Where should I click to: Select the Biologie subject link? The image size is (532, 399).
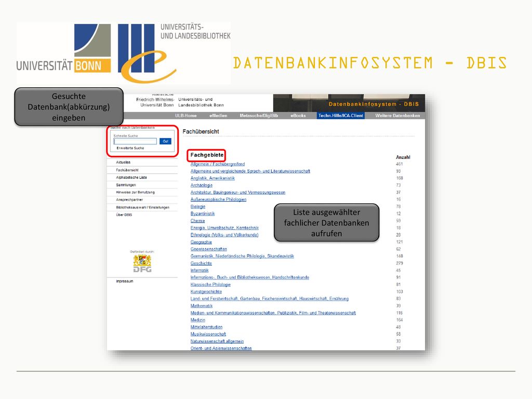198,207
